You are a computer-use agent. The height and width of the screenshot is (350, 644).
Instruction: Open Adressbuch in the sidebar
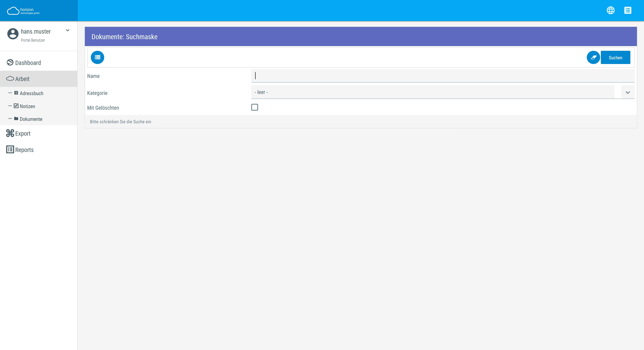pos(32,93)
